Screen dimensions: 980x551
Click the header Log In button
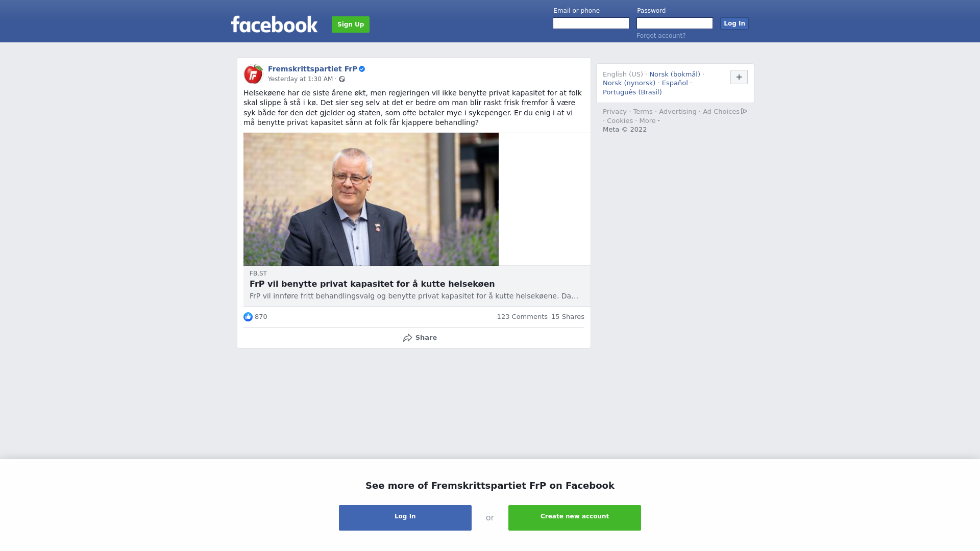[x=734, y=23]
